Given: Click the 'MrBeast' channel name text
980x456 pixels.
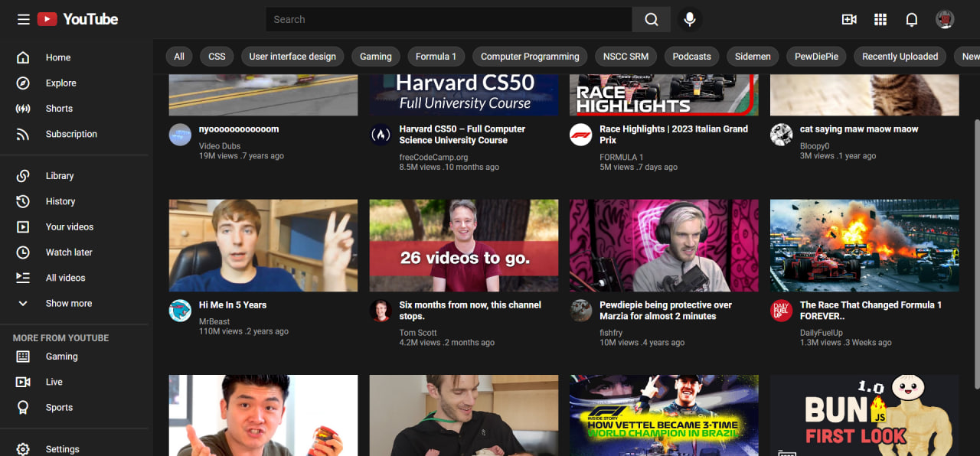Looking at the screenshot, I should tap(214, 322).
